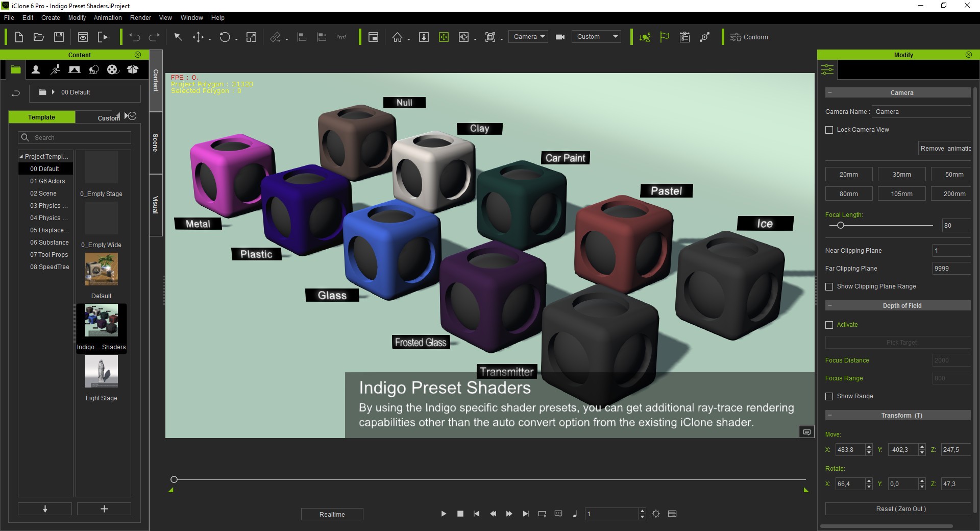
Task: Click the Realtime button
Action: point(332,514)
